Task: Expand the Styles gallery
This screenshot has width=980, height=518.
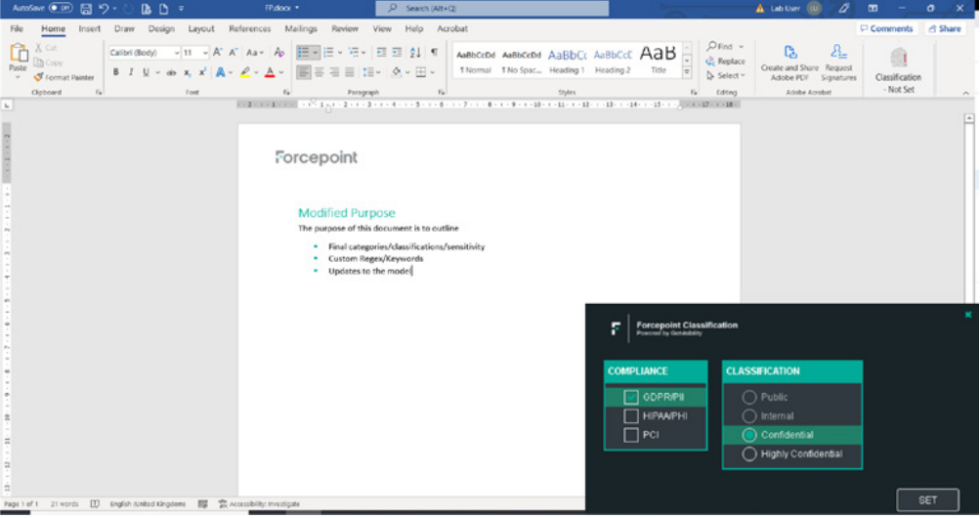Action: pos(687,72)
